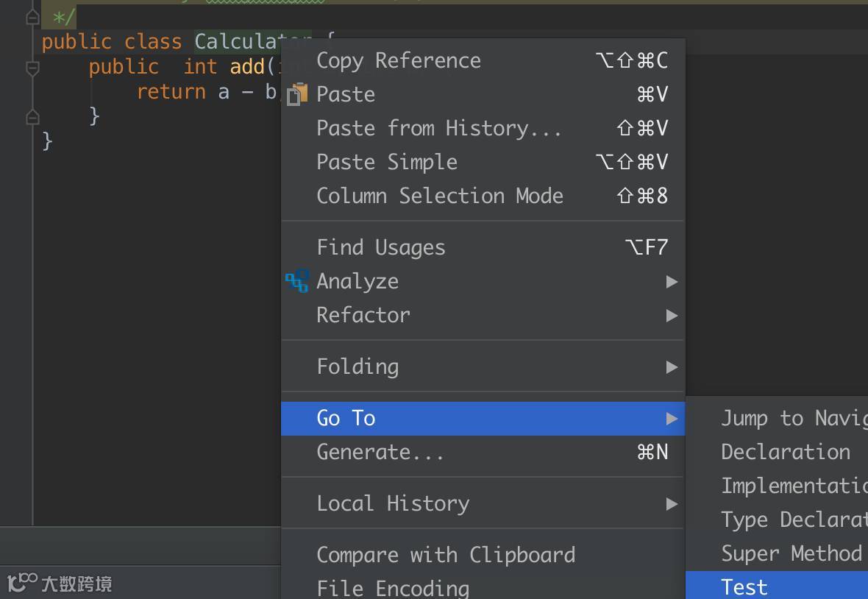Select Test in Go To submenu
Screen dimensions: 868x599
pyautogui.click(x=744, y=587)
